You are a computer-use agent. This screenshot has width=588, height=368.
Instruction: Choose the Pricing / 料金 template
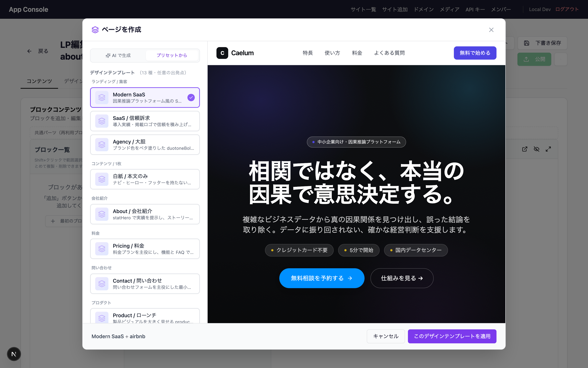[x=145, y=249]
